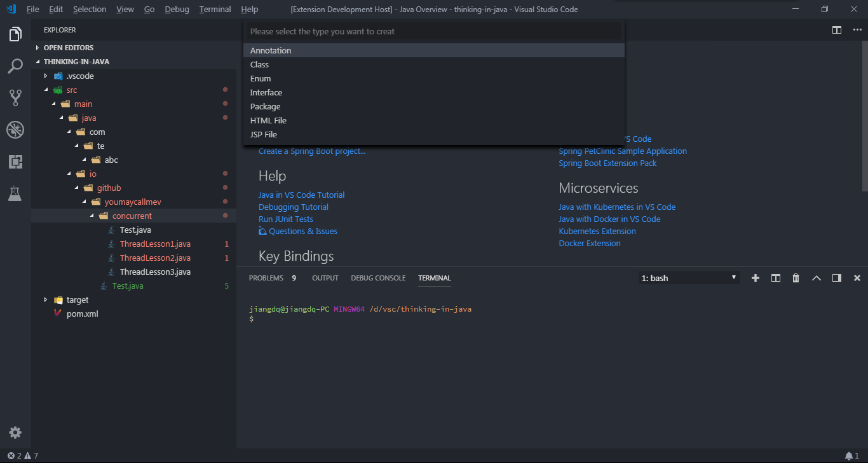Open the Docker Extension link
This screenshot has height=463, width=868.
590,243
